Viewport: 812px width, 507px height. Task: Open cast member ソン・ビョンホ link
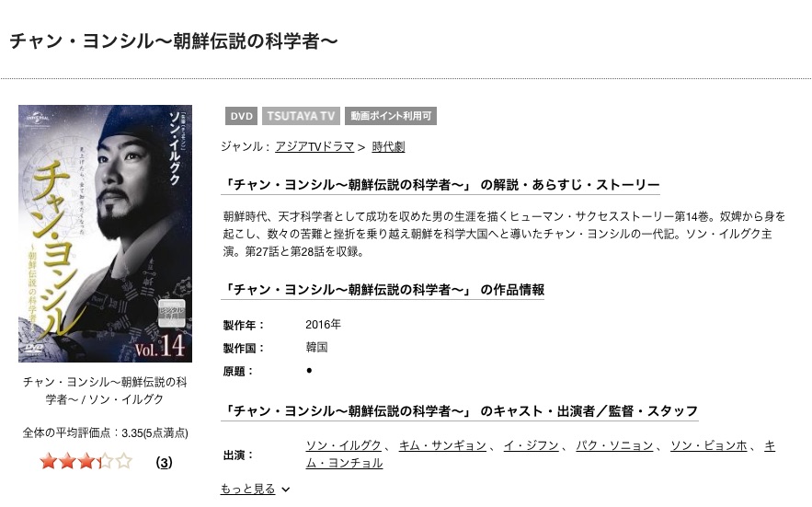pos(708,446)
